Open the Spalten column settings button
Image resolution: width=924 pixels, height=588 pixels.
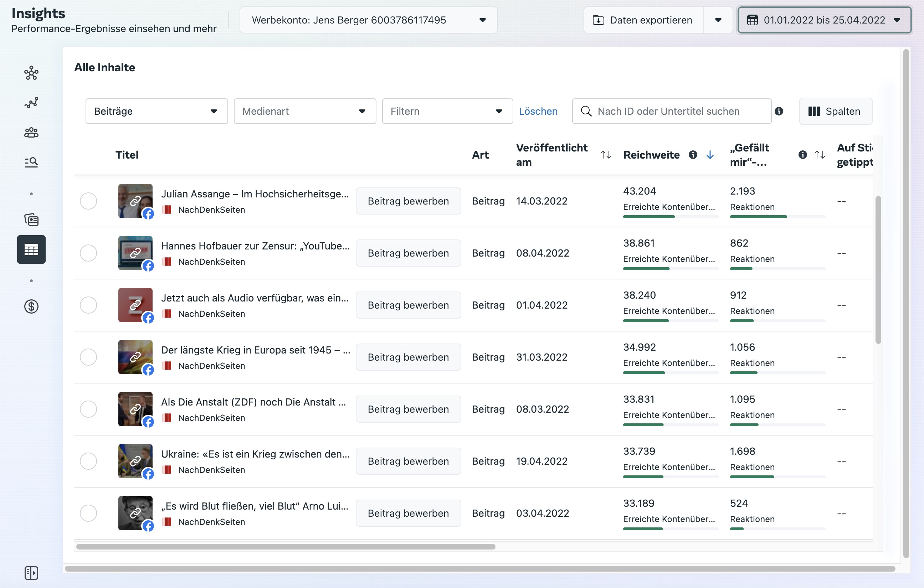pyautogui.click(x=835, y=111)
